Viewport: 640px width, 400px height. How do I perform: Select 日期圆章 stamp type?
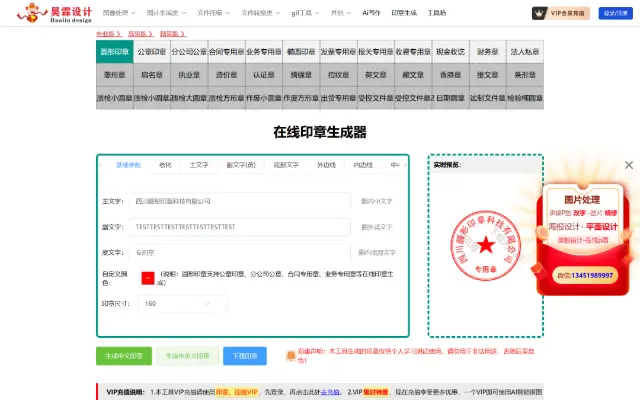(x=450, y=98)
